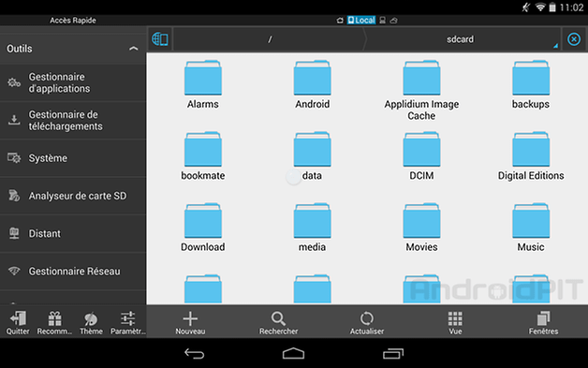
Task: Switch to the cloud tab icon
Action: coord(394,21)
